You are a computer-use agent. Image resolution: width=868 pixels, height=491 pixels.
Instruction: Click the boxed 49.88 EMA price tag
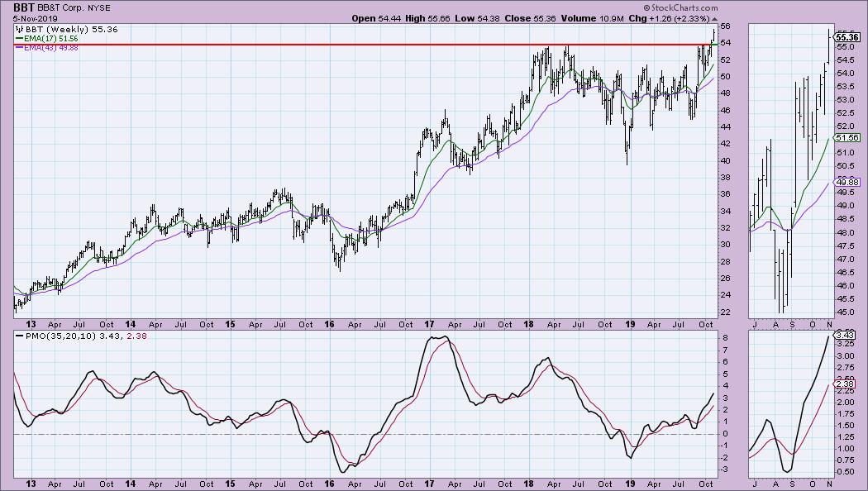[x=847, y=182]
